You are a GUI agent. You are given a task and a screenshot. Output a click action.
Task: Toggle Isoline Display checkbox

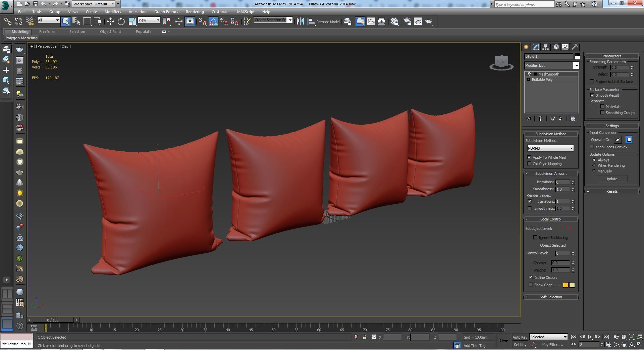531,277
